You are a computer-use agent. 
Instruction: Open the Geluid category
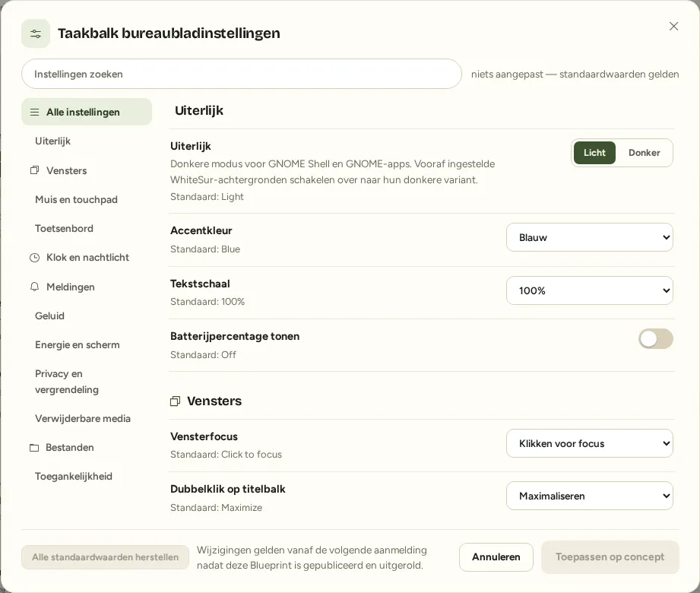click(49, 316)
